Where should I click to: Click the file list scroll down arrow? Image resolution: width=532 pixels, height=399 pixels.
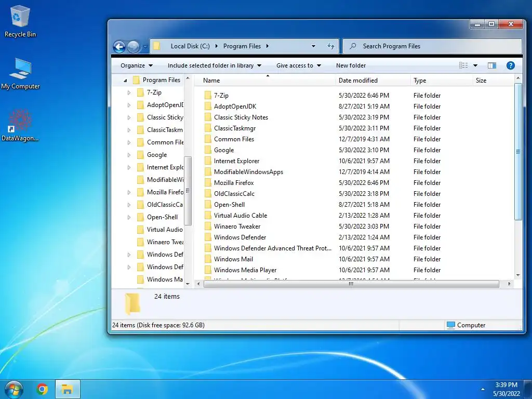(518, 275)
